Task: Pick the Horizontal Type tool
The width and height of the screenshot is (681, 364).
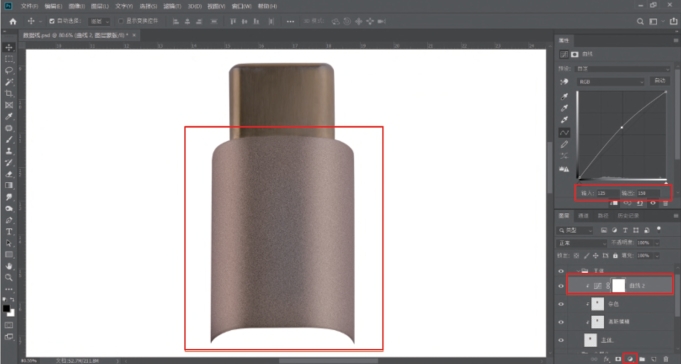Action: click(x=9, y=232)
